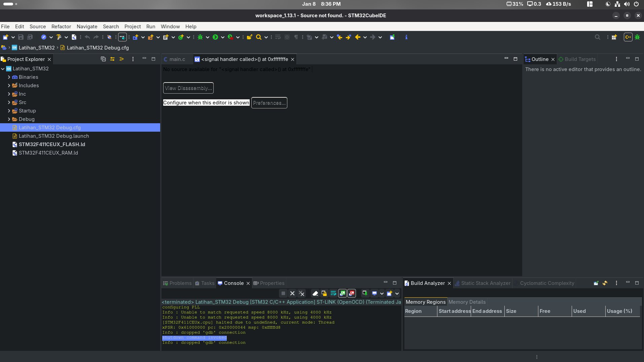644x362 pixels.
Task: Toggle Link with Editor in Project Explorer
Action: pos(112,59)
